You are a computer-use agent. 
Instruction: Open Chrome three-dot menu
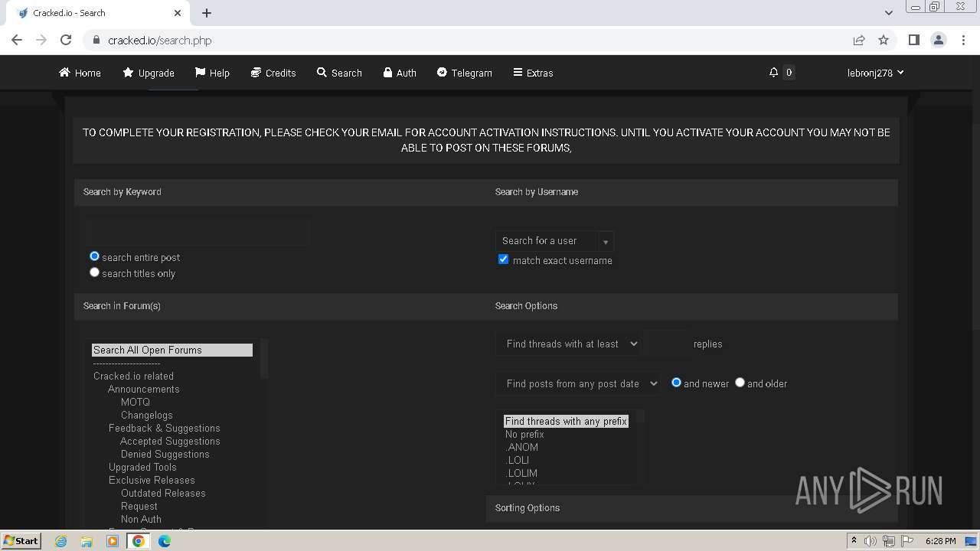pyautogui.click(x=963, y=40)
